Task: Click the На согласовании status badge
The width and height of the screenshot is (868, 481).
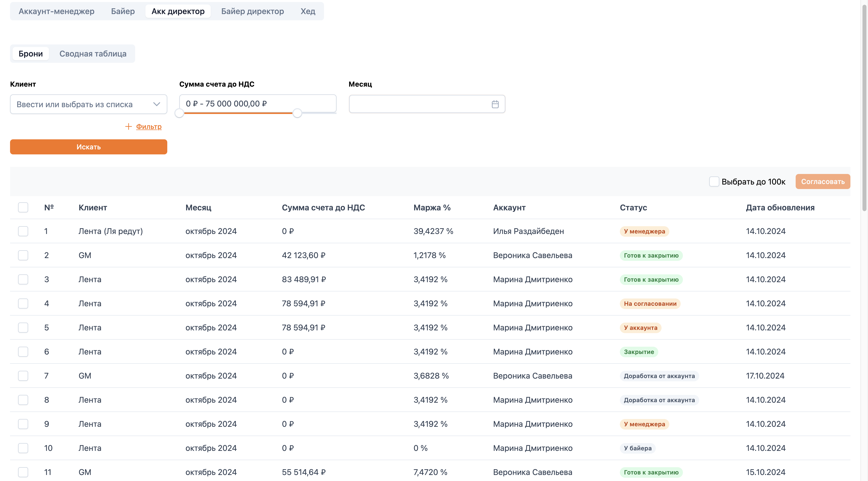Action: [x=650, y=304]
